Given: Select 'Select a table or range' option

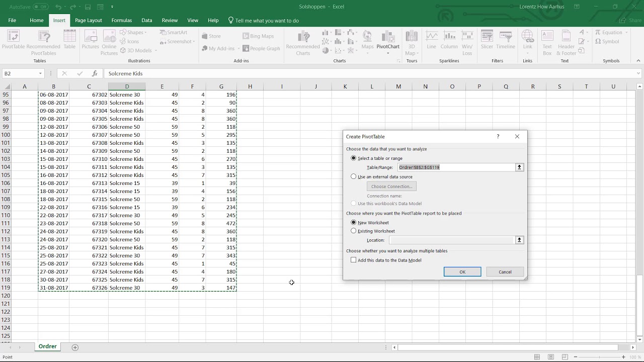Looking at the screenshot, I should 354,158.
